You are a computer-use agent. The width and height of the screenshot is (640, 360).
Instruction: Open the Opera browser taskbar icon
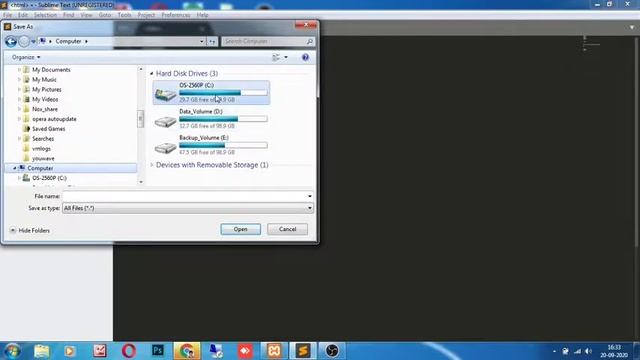129,351
